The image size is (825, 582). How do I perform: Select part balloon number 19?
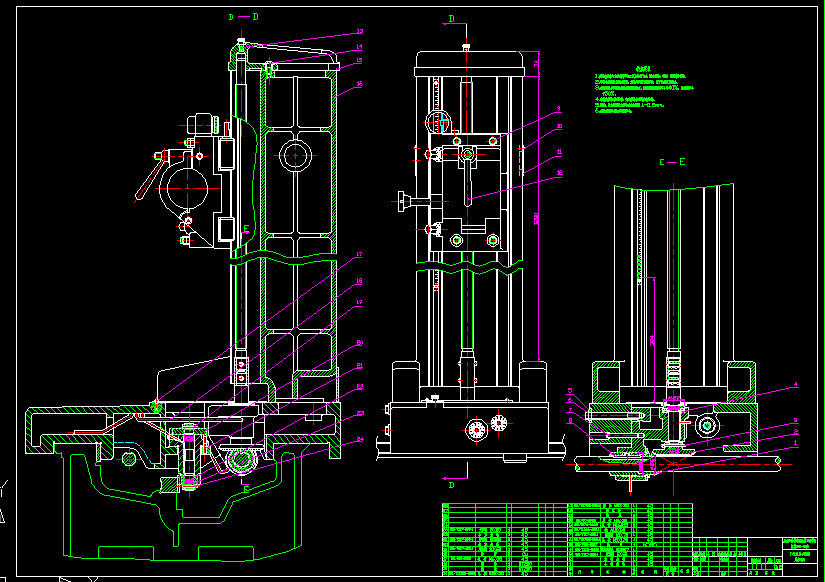[360, 303]
